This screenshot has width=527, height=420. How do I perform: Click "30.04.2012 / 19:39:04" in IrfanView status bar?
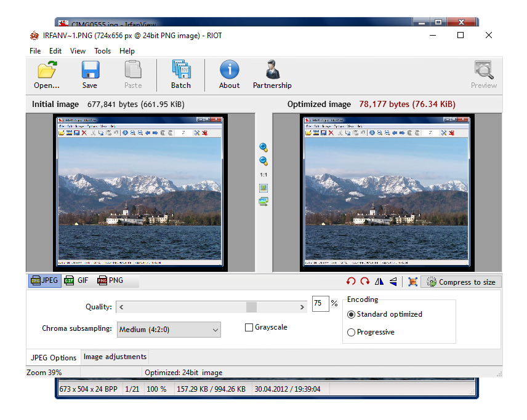click(288, 389)
